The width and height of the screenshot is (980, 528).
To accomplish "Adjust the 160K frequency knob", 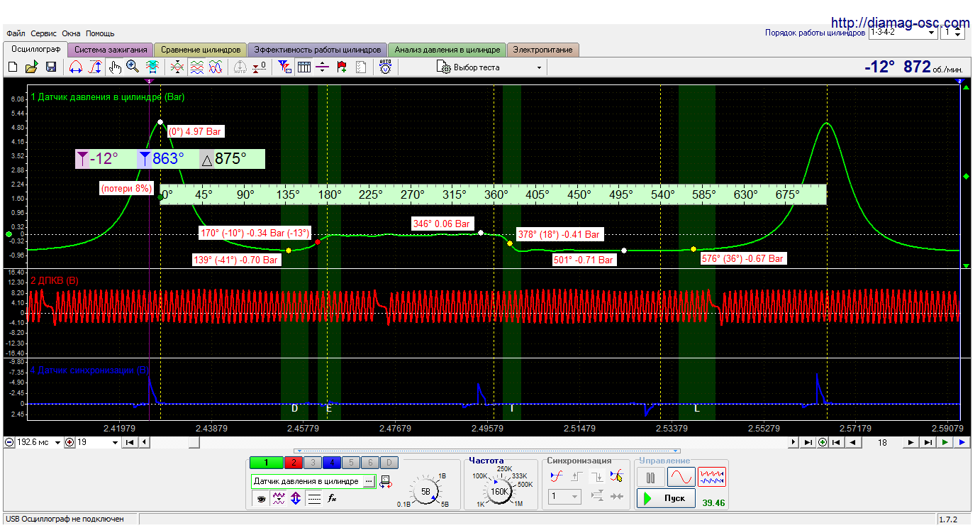I will click(500, 491).
